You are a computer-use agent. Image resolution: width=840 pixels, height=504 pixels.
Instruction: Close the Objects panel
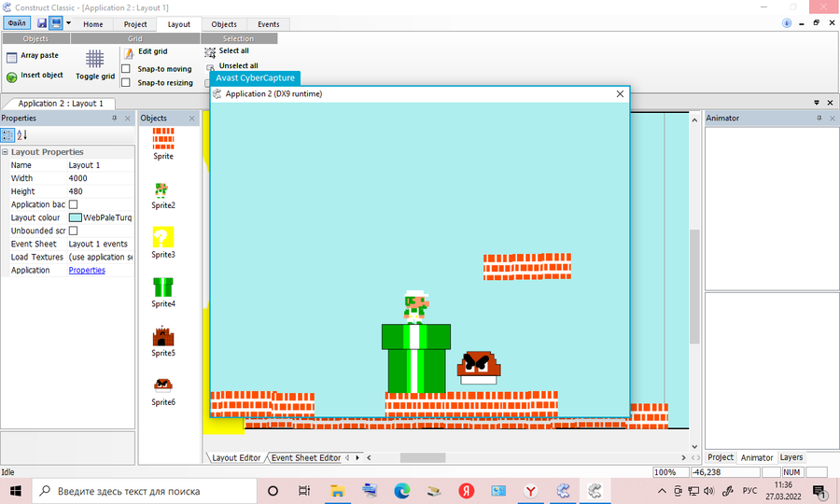click(191, 119)
